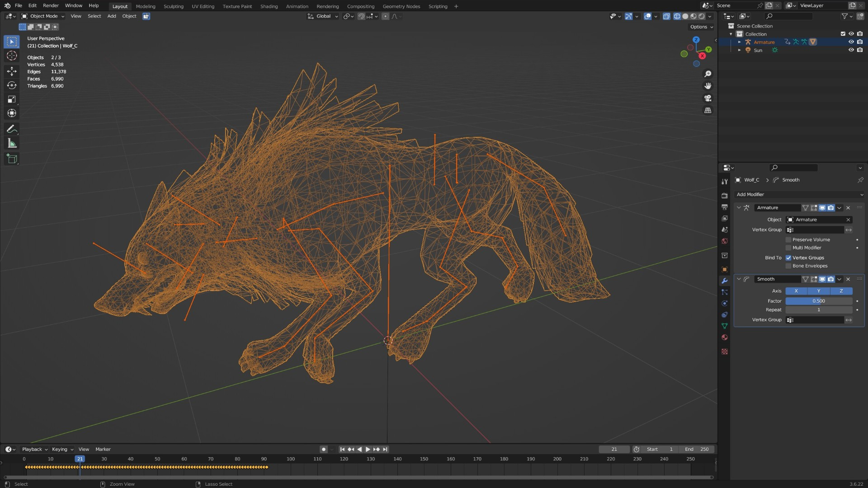This screenshot has width=868, height=488.
Task: Select the Measure tool
Action: click(12, 144)
